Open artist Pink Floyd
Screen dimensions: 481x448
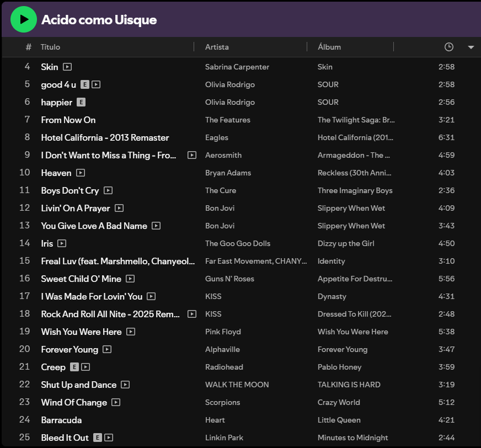coord(223,332)
